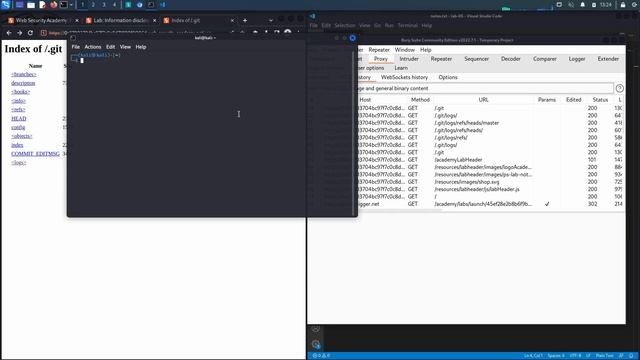Screen dimensions: 640x360
Task: Open the notifications bell in system tray
Action: tap(582, 5)
